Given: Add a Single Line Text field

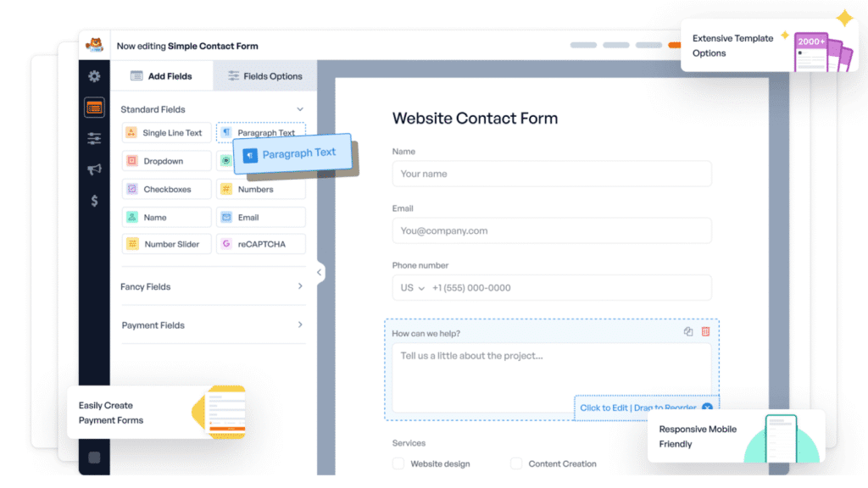Looking at the screenshot, I should point(165,133).
